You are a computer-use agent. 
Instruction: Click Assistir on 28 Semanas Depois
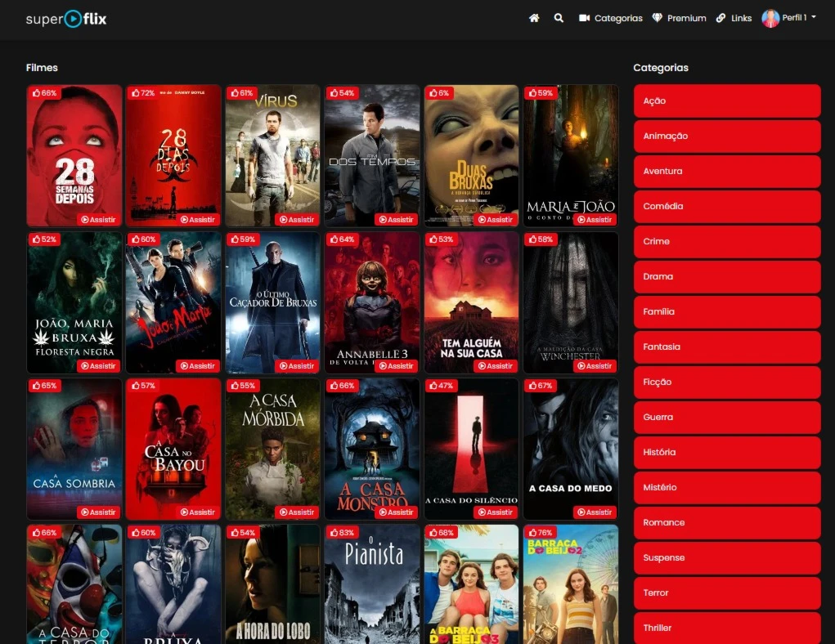point(98,219)
